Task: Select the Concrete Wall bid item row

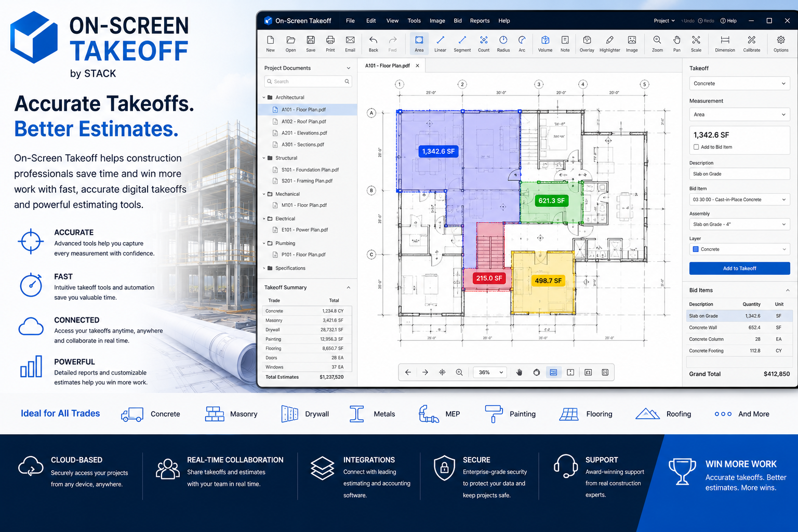Action: [739, 328]
